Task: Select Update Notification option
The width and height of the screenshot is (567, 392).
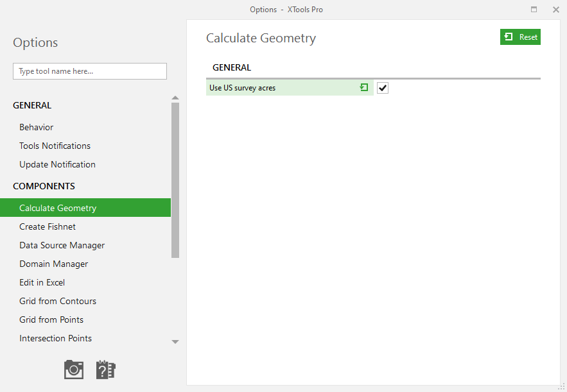Action: click(58, 164)
